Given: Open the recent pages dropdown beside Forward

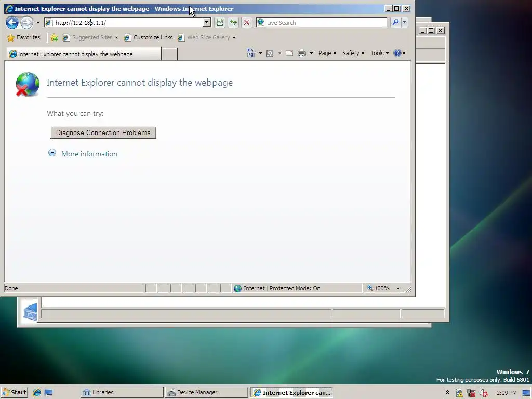Looking at the screenshot, I should coord(38,23).
